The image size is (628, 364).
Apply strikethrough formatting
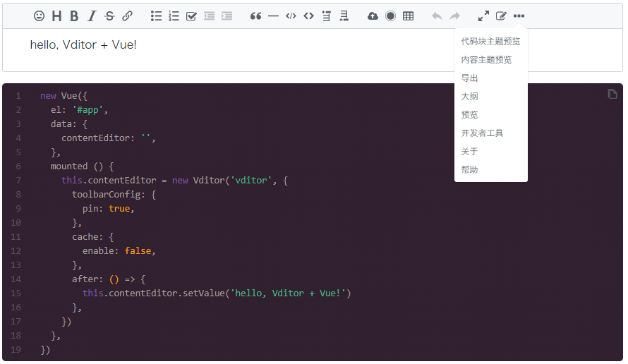pyautogui.click(x=109, y=16)
